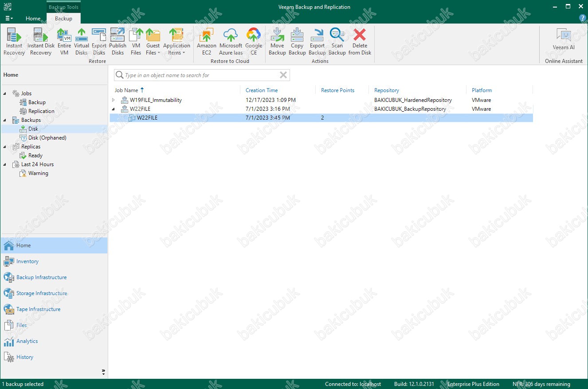Expand the W19FILE_Immutability job row

(x=114, y=100)
